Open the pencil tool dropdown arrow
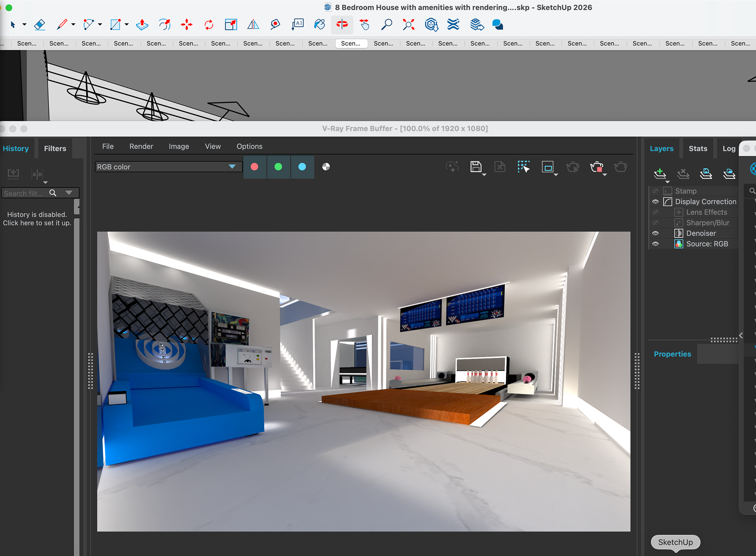 [73, 25]
